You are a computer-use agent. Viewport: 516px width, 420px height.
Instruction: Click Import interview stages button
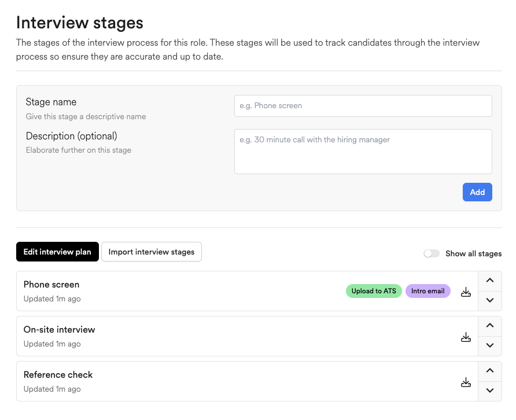coord(152,252)
